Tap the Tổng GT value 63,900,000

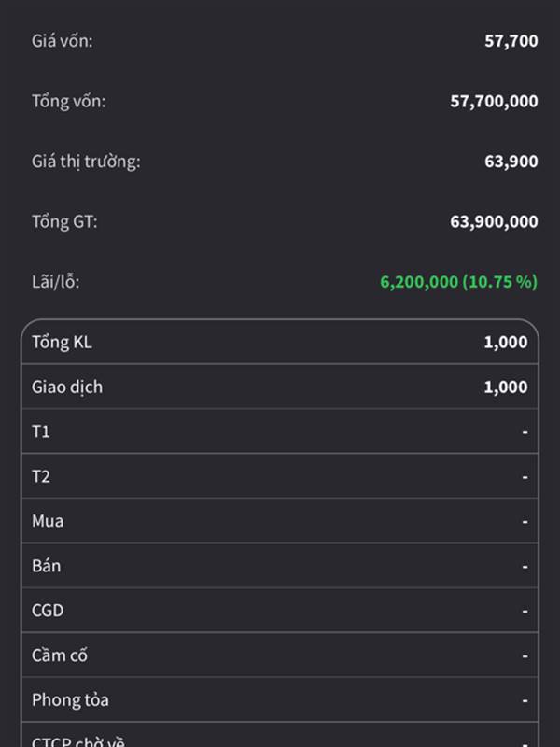pos(494,221)
